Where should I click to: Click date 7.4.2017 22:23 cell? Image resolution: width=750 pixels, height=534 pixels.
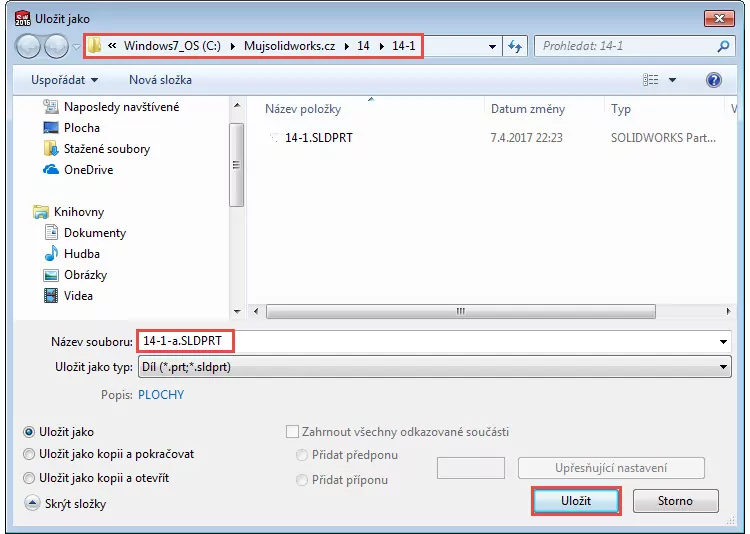click(527, 138)
